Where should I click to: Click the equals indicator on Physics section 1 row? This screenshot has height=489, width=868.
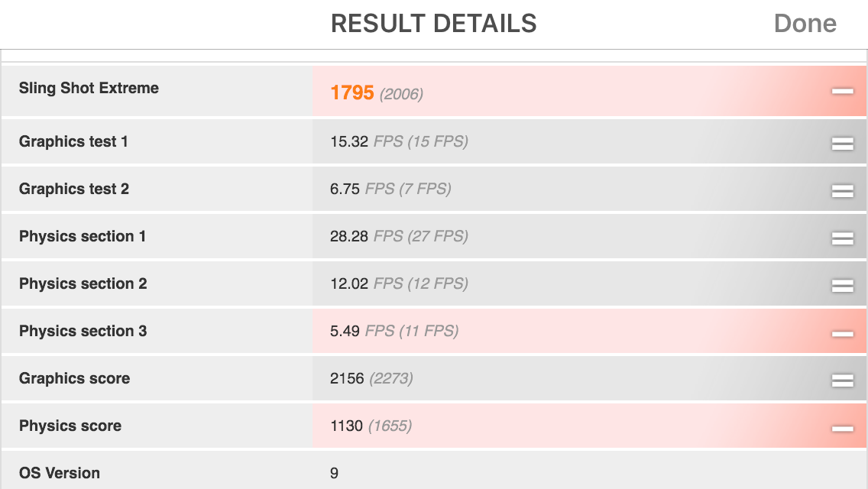click(x=843, y=238)
